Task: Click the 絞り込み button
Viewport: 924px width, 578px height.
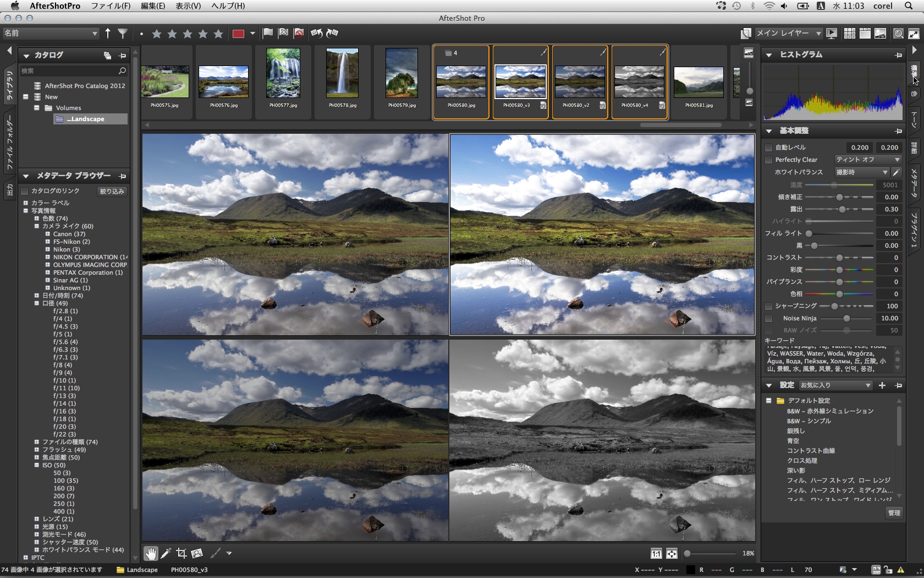Action: (x=112, y=192)
